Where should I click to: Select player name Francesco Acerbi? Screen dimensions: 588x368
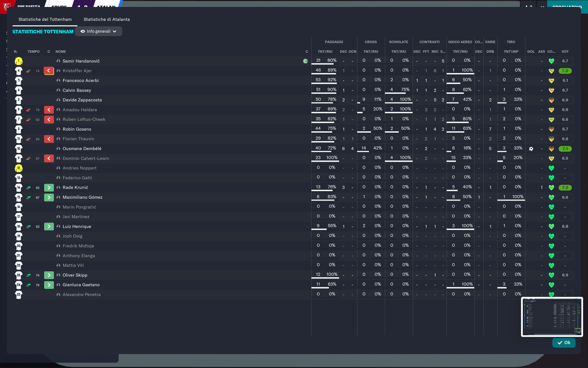coord(80,80)
